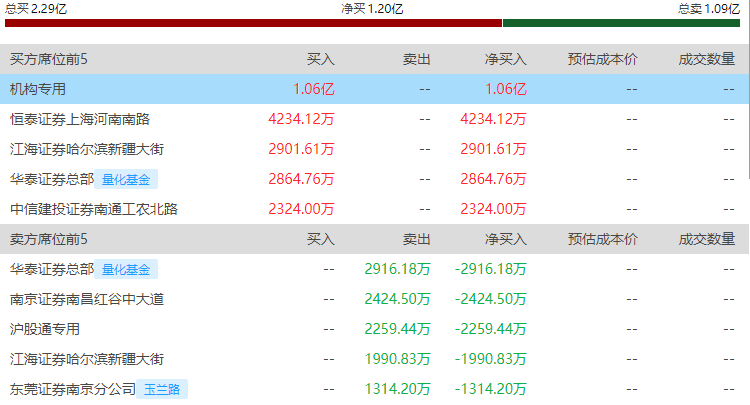750x405 pixels.
Task: Click the 量化基金 tag in seller section
Action: click(x=127, y=270)
